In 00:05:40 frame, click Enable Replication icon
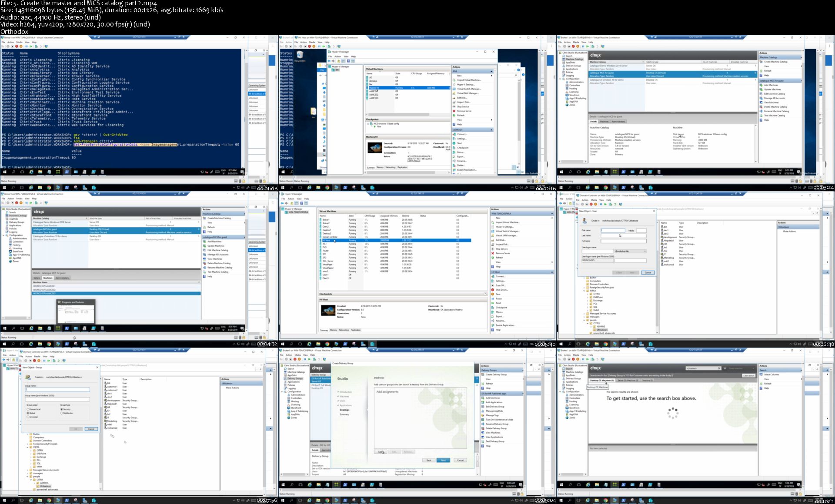This screenshot has width=835, height=504. 493,325
